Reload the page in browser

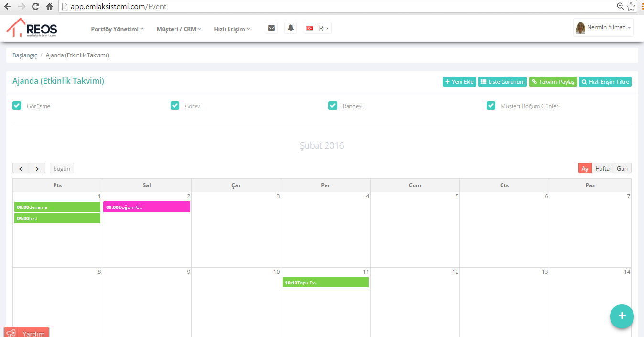35,7
